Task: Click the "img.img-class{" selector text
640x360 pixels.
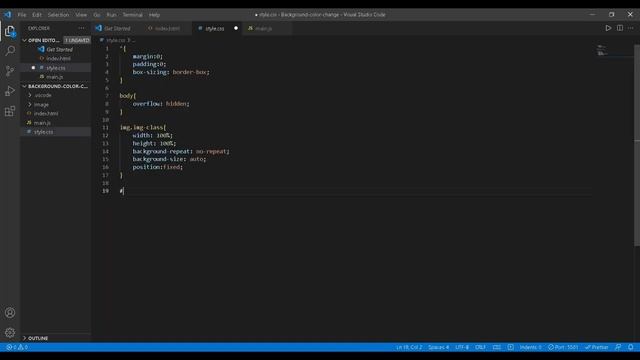Action: coord(143,127)
